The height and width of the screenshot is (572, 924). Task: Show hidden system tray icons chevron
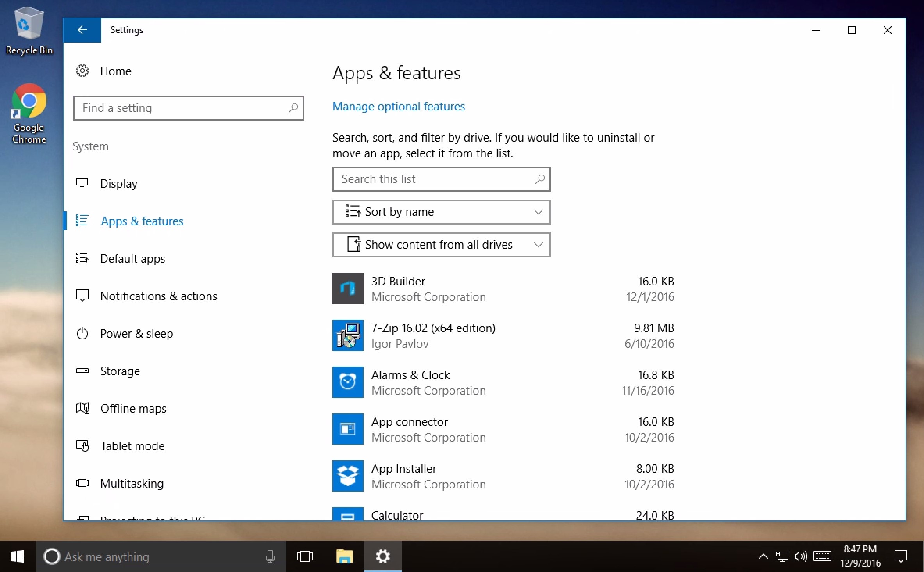click(x=763, y=556)
